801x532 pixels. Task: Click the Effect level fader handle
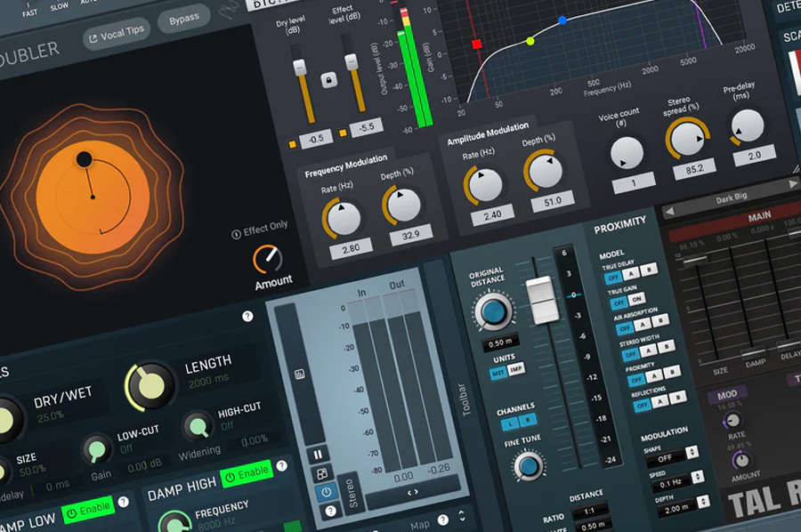[351, 61]
